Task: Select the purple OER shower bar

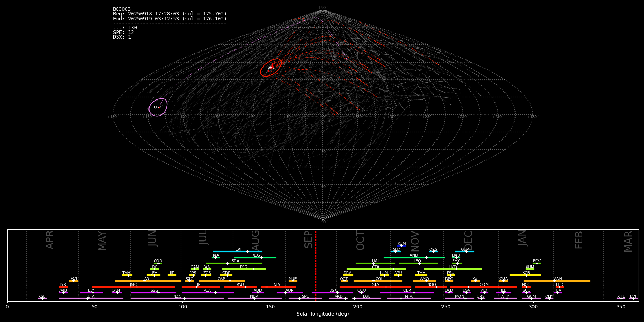Action: 407,293
